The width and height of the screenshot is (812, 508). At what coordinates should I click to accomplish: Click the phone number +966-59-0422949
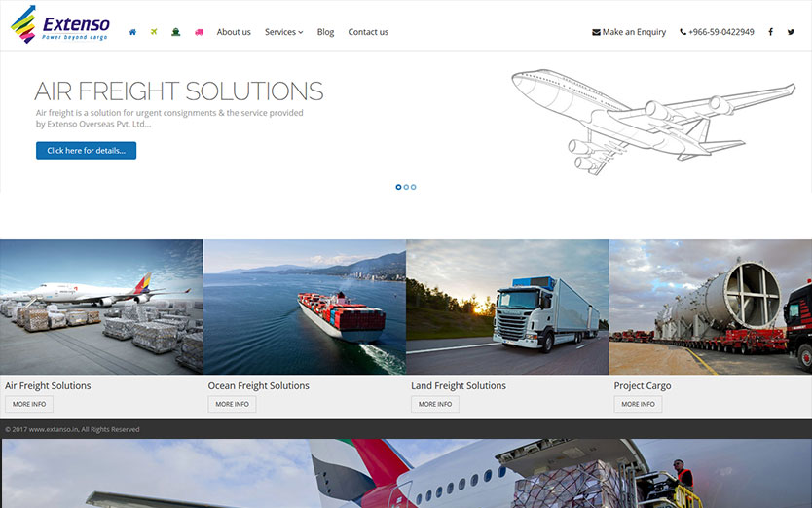pyautogui.click(x=721, y=32)
